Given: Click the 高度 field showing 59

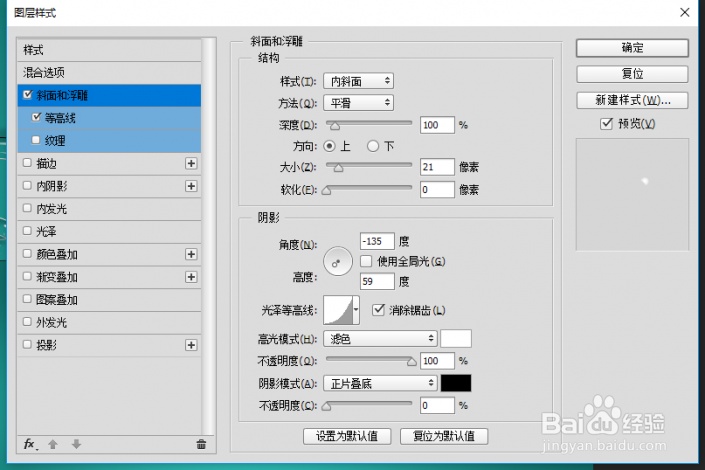Looking at the screenshot, I should point(377,281).
